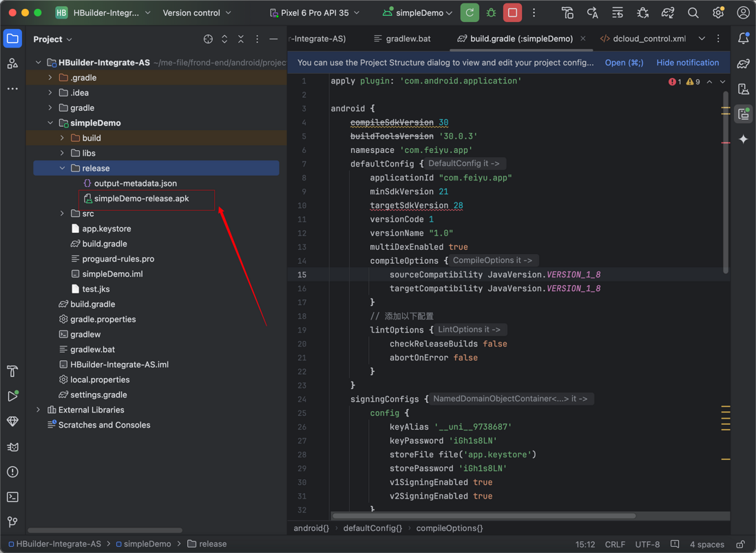
Task: Open Gemini sparkle assistant
Action: coord(743,139)
